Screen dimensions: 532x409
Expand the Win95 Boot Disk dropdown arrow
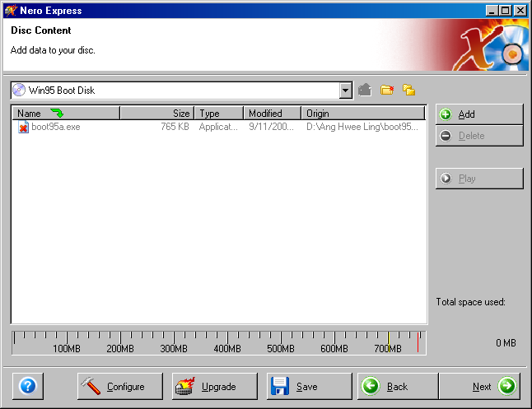(x=346, y=90)
